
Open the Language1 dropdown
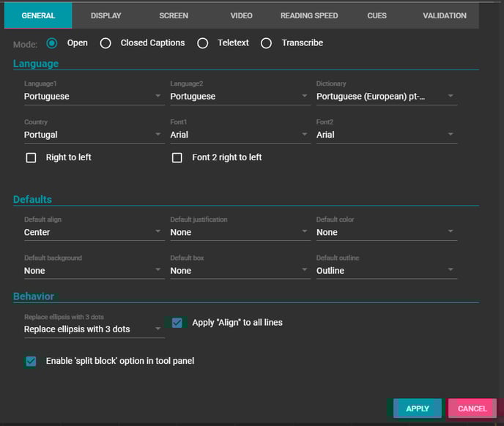click(x=93, y=96)
